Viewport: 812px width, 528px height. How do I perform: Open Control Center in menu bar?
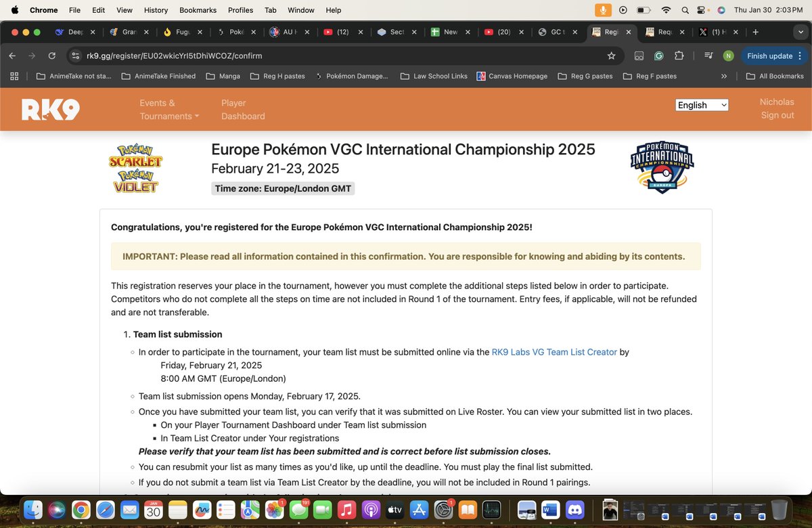pyautogui.click(x=703, y=10)
